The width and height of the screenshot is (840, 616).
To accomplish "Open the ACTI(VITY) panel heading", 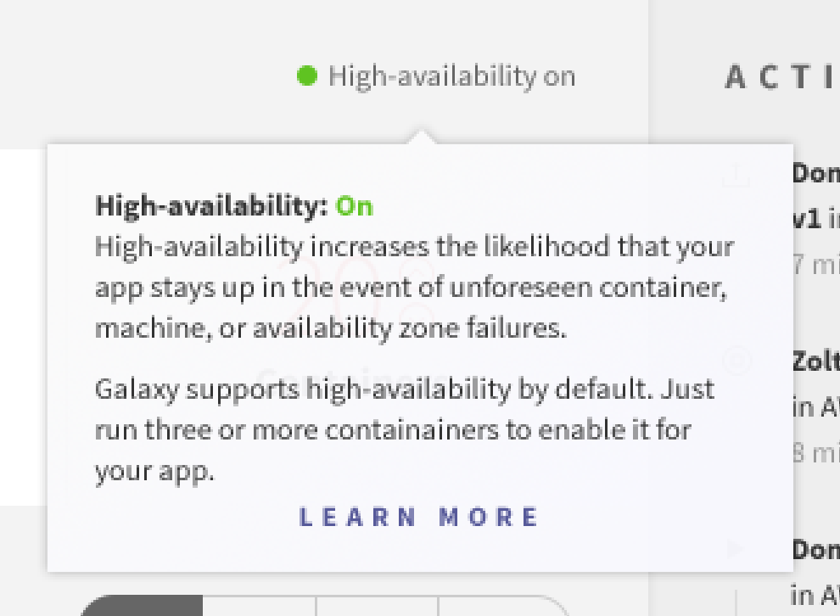I will [782, 77].
